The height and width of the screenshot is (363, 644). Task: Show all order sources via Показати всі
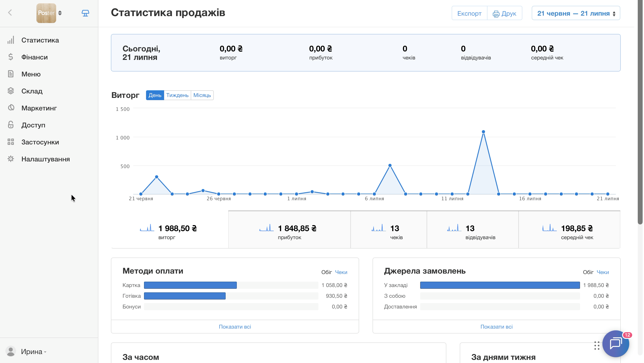coord(496,327)
